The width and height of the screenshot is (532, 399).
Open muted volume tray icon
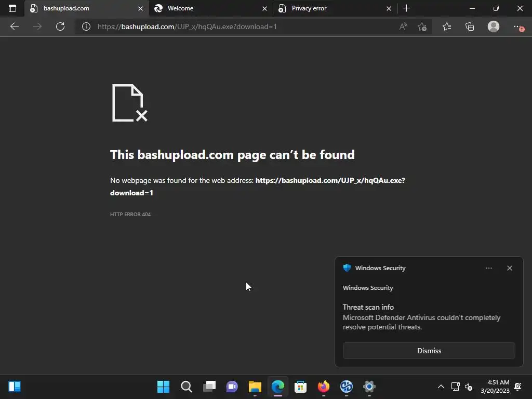point(469,387)
